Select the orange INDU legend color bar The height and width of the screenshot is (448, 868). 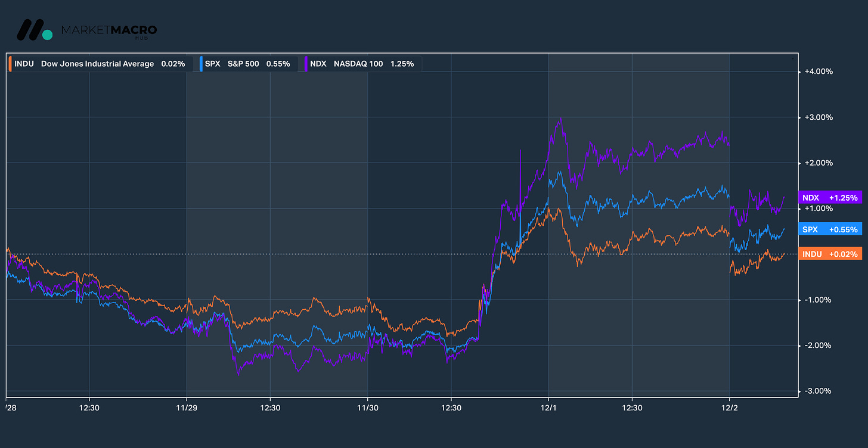click(10, 63)
